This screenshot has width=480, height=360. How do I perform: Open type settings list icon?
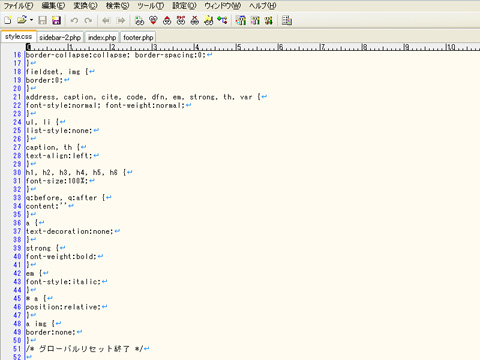[241, 21]
